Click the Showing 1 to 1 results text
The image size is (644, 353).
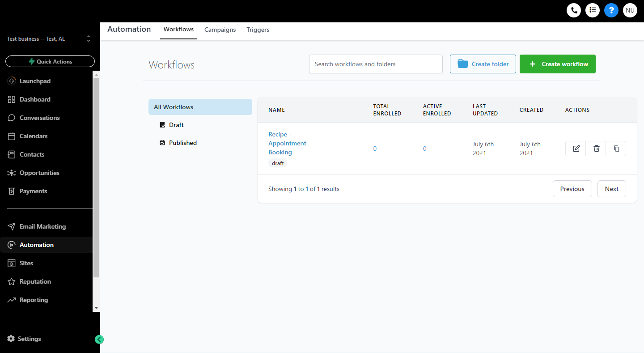[304, 189]
